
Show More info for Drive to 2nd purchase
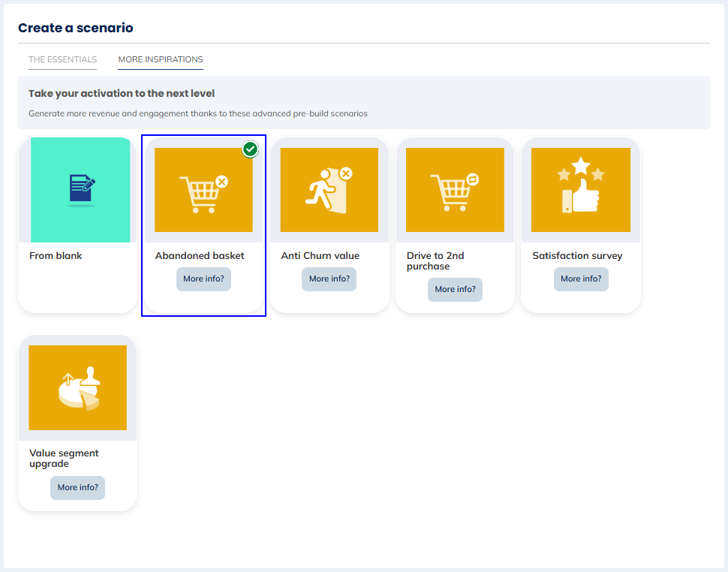[x=455, y=289]
